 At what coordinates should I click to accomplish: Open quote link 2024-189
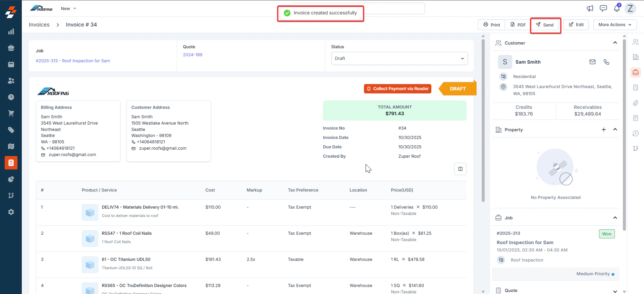pos(193,55)
